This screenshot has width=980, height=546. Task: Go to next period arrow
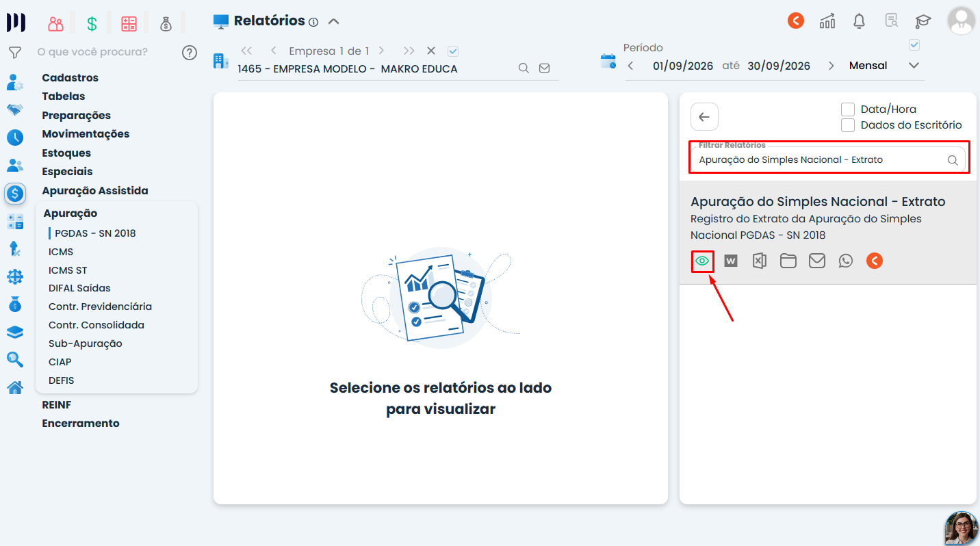pyautogui.click(x=831, y=66)
